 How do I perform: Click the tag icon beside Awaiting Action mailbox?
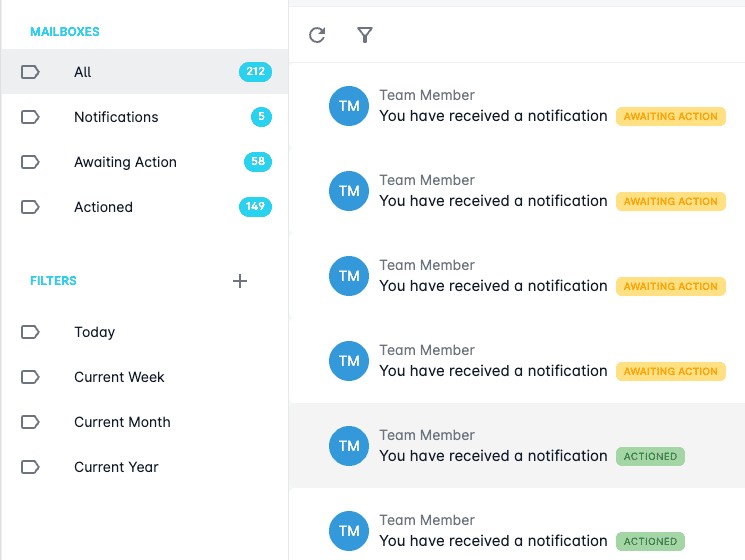coord(30,162)
